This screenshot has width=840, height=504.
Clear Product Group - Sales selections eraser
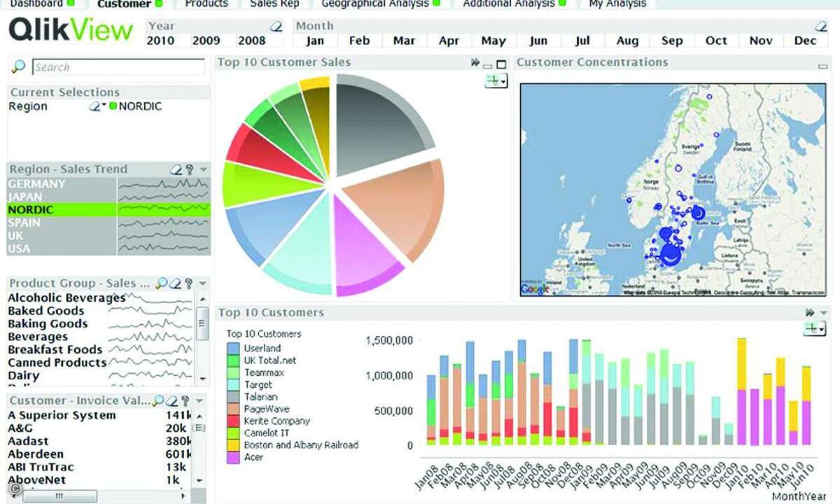(x=176, y=283)
